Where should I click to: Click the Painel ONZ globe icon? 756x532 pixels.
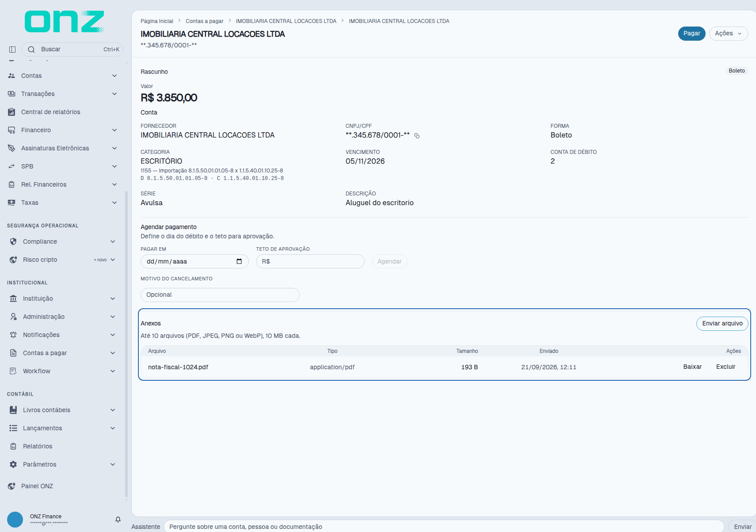(11, 486)
